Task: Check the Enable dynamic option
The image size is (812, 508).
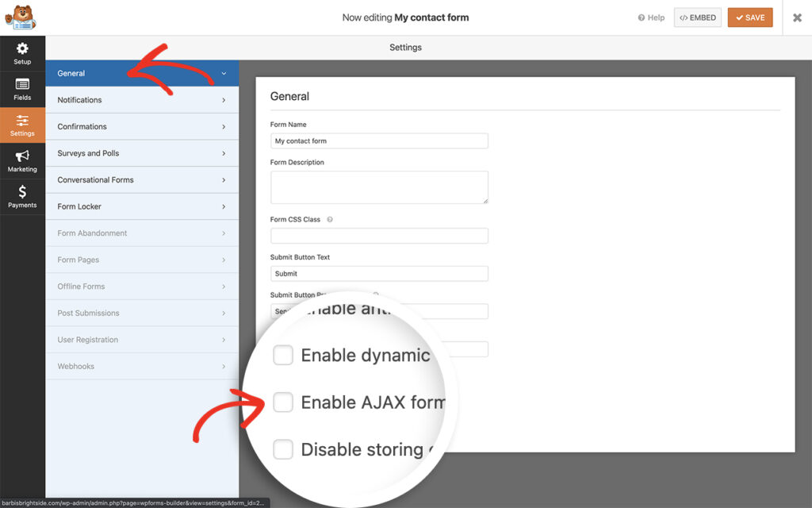Action: click(283, 355)
